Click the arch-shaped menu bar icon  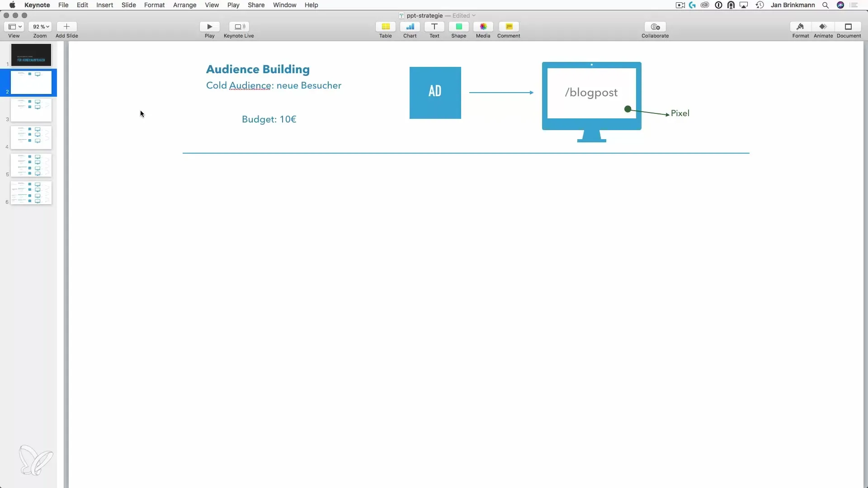[x=731, y=5]
